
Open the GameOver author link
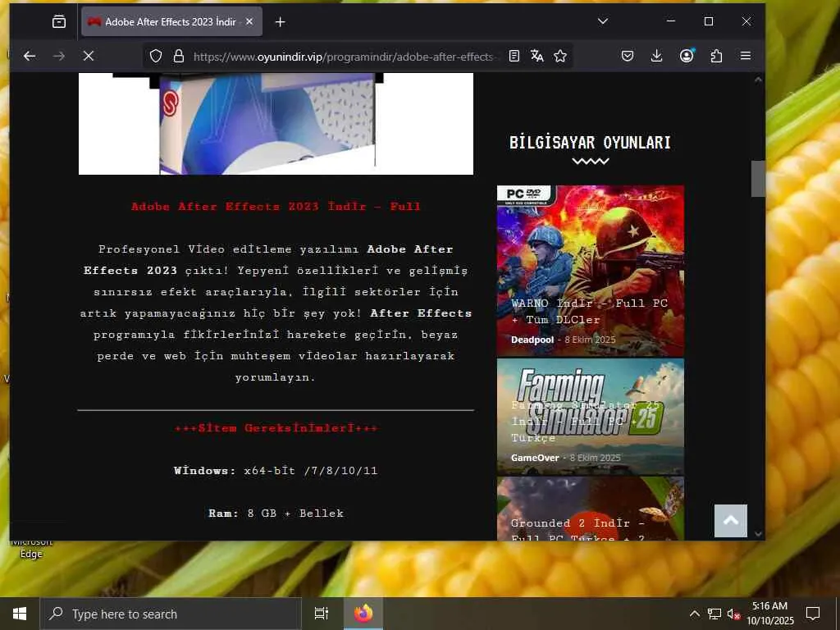[x=535, y=458]
